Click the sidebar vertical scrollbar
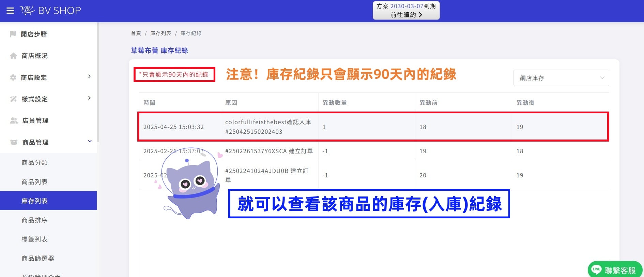Image resolution: width=644 pixels, height=277 pixels. point(98,82)
